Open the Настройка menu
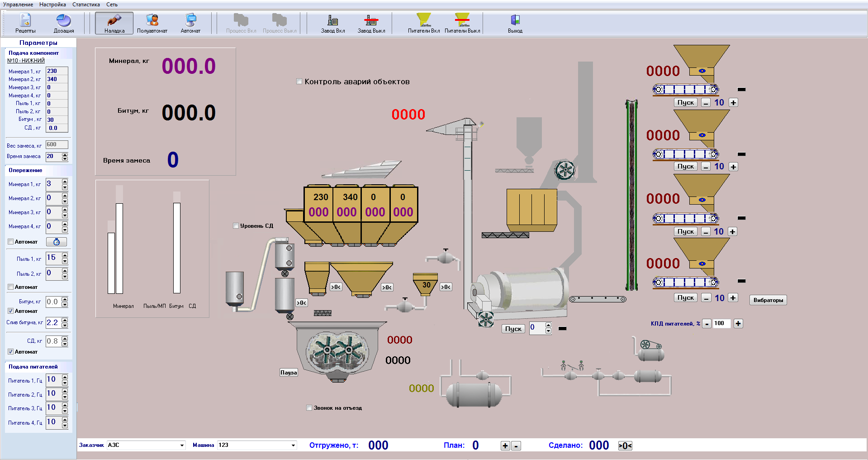Image resolution: width=868 pixels, height=460 pixels. click(52, 5)
